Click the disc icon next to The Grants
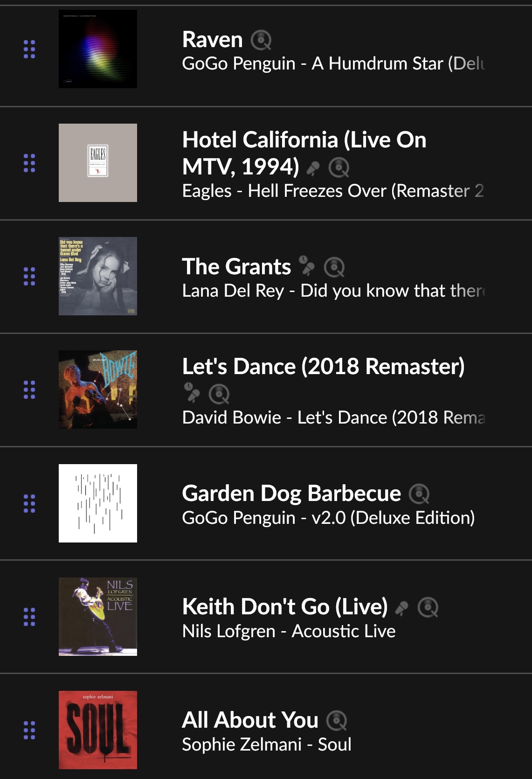532x779 pixels. tap(334, 267)
